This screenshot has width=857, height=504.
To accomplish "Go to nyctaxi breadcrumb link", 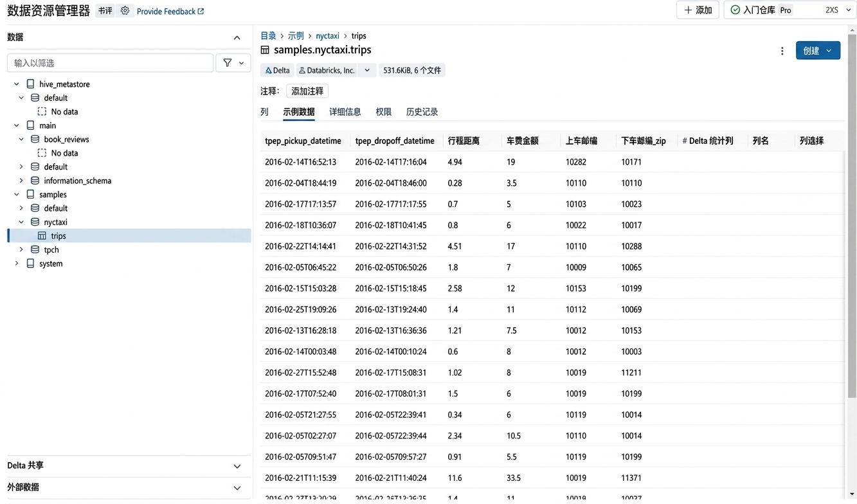I will click(x=327, y=36).
